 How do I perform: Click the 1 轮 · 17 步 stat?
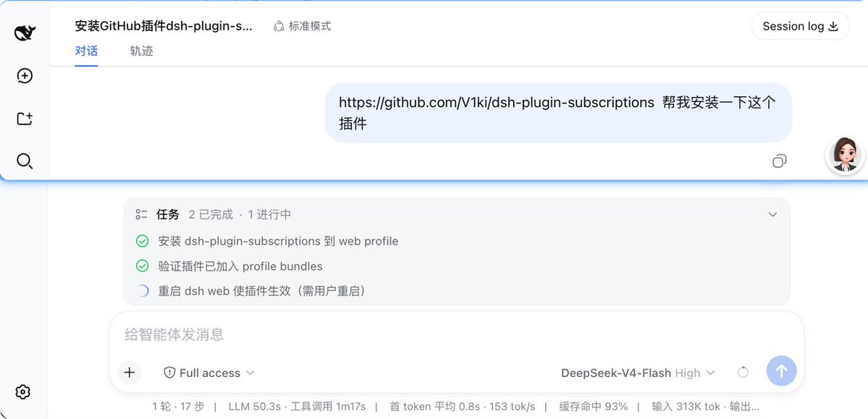[178, 407]
